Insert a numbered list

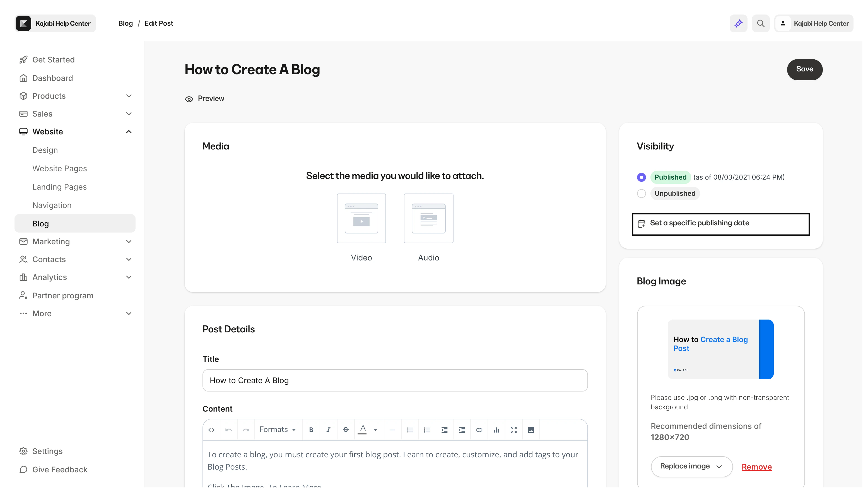click(427, 429)
